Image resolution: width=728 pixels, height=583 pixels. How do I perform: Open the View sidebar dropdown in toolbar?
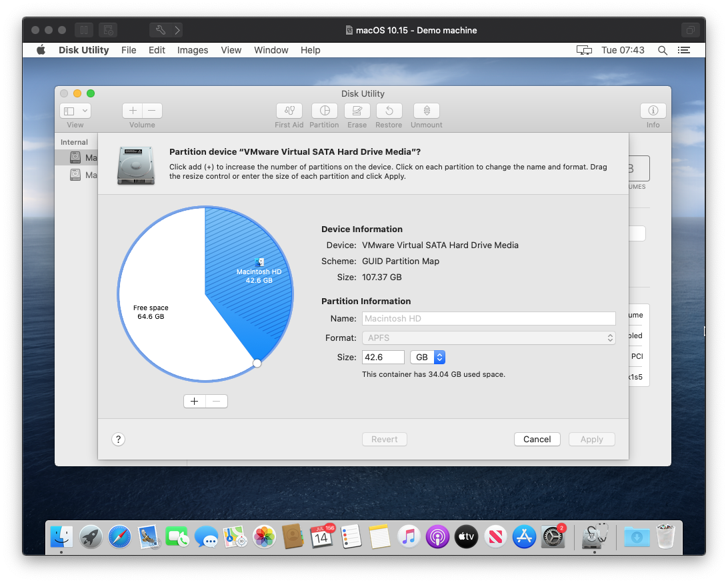click(75, 111)
